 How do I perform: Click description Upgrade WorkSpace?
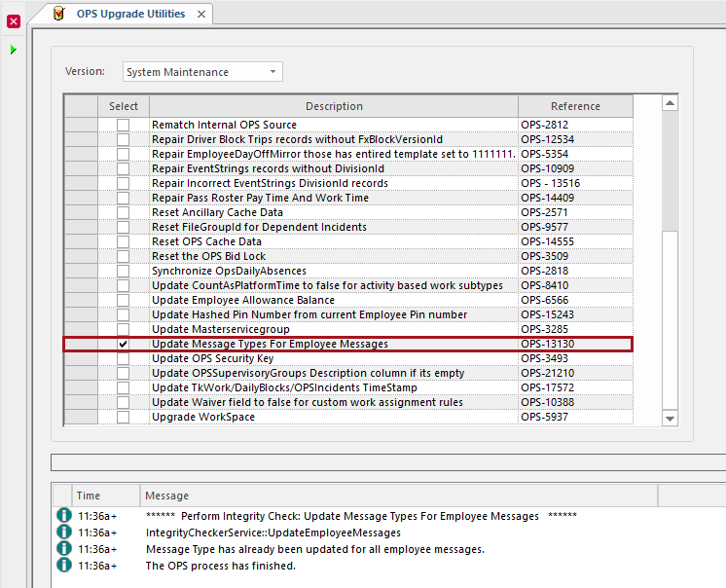point(203,417)
